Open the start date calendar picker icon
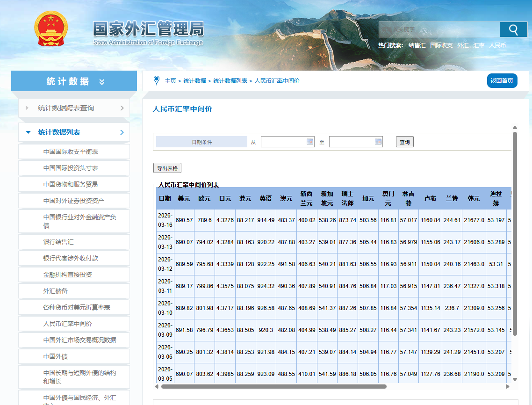Screen dimensions: 532x405 [310, 142]
